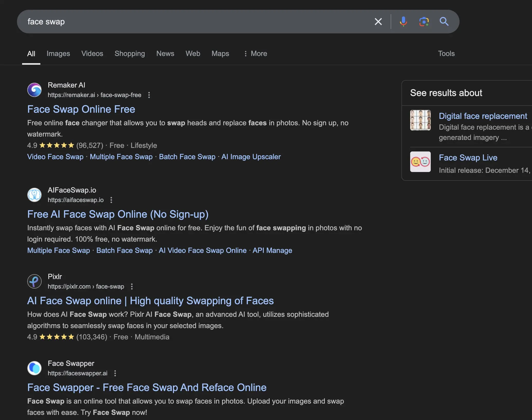Switch to the Videos tab
This screenshot has width=532, height=420.
(92, 54)
